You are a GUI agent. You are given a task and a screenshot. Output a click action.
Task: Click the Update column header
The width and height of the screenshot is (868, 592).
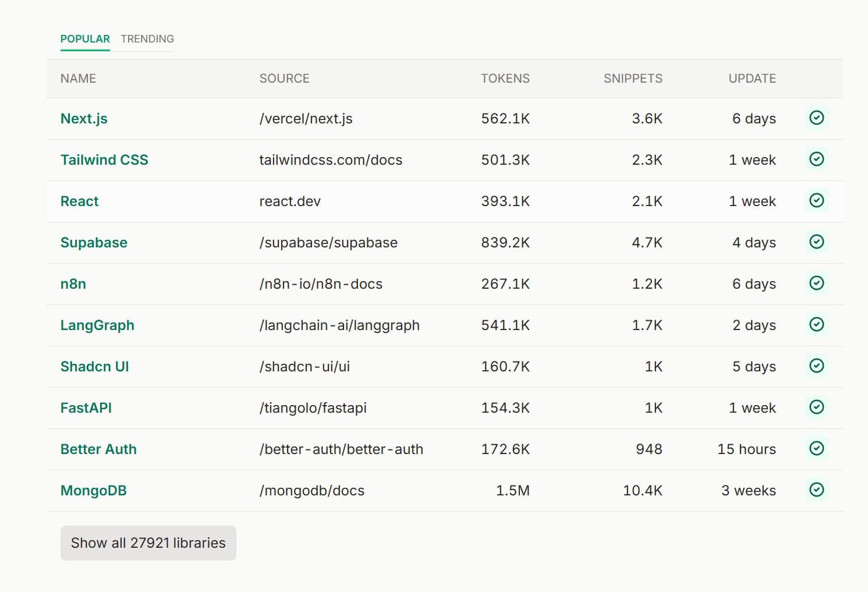pos(752,79)
